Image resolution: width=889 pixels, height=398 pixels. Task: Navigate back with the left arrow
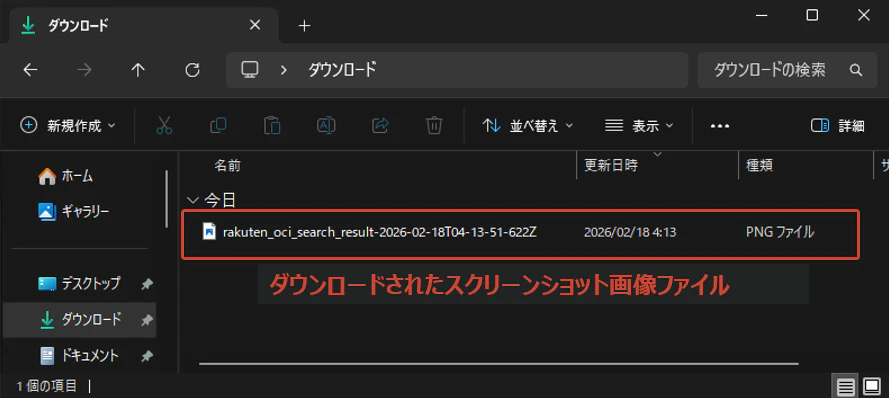click(30, 70)
